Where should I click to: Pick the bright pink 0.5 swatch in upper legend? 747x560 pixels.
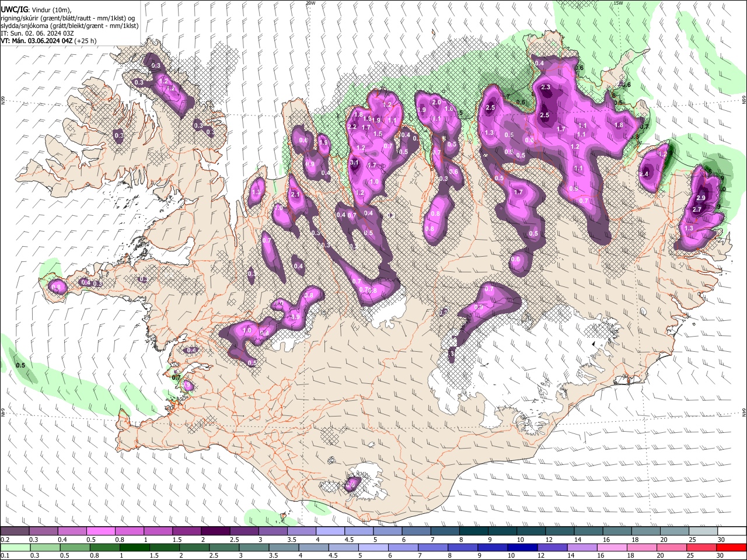pyautogui.click(x=100, y=531)
